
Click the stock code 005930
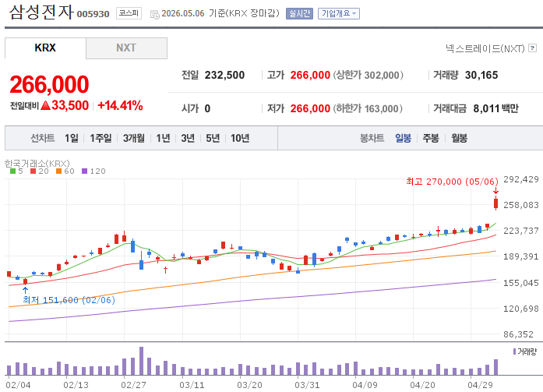93,14
